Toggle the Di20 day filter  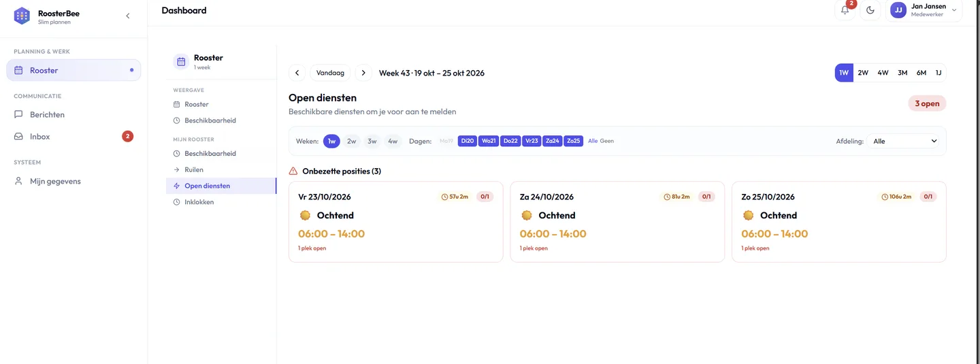point(468,141)
